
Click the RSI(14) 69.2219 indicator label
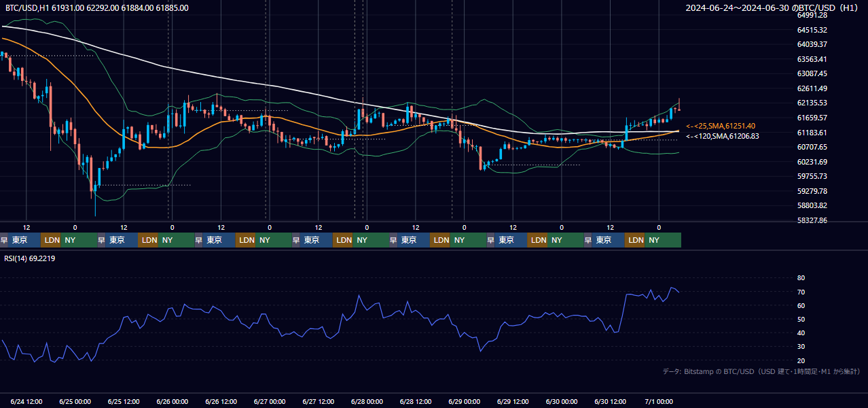point(30,258)
